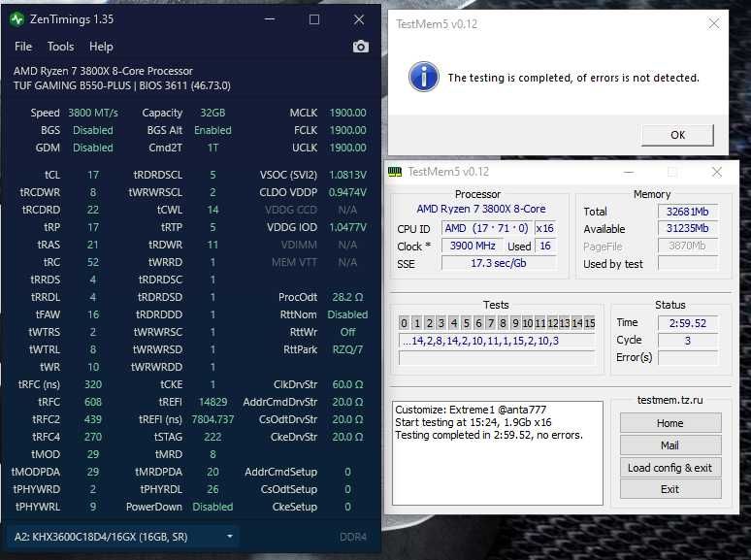Click the testmem.tz.ru link label
This screenshot has width=751, height=560.
[x=669, y=400]
